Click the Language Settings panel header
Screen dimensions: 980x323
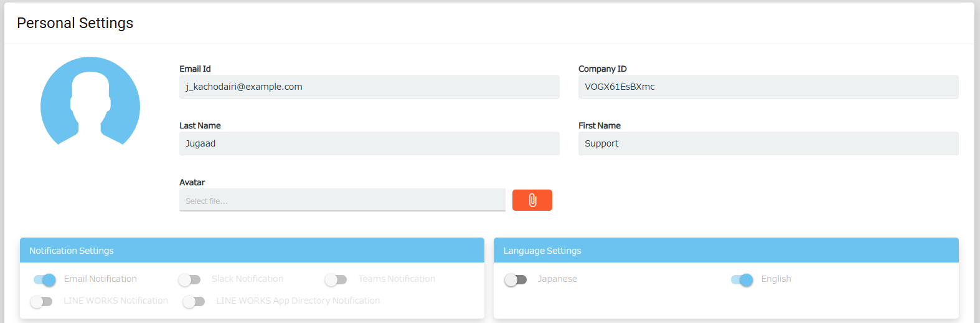(726, 250)
